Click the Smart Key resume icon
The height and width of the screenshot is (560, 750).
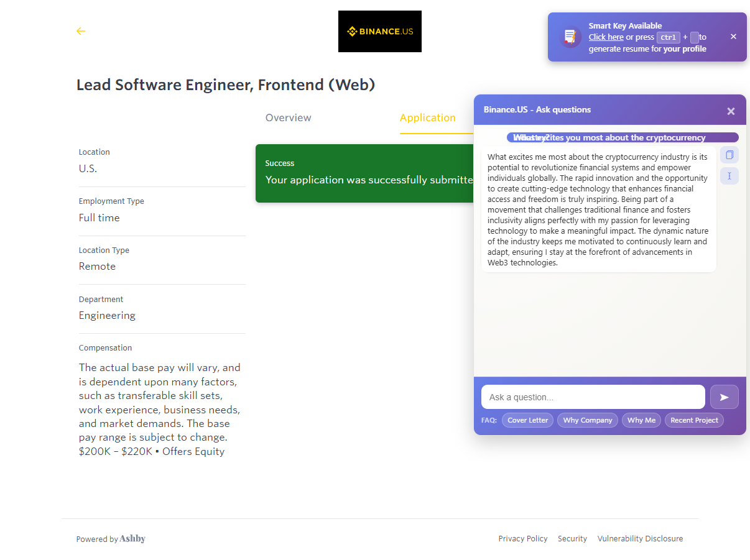click(x=569, y=37)
